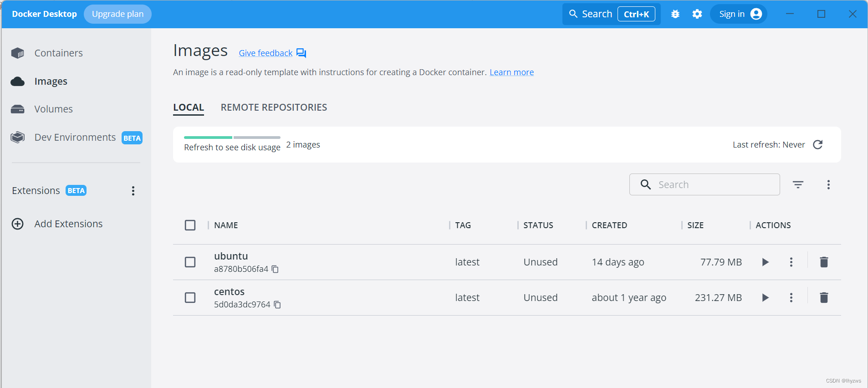868x388 pixels.
Task: Check the centos image checkbox
Action: coord(190,298)
